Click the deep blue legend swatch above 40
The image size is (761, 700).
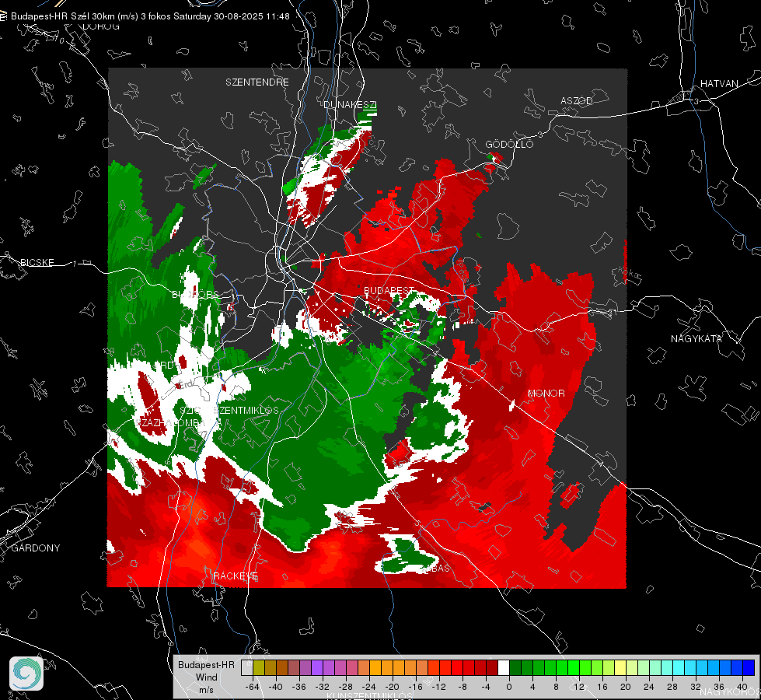(x=749, y=668)
